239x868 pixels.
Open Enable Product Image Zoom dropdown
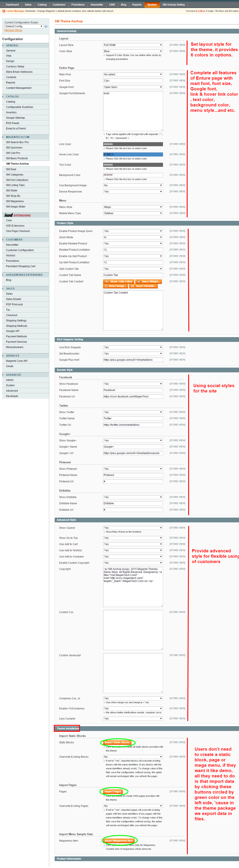[133, 231]
